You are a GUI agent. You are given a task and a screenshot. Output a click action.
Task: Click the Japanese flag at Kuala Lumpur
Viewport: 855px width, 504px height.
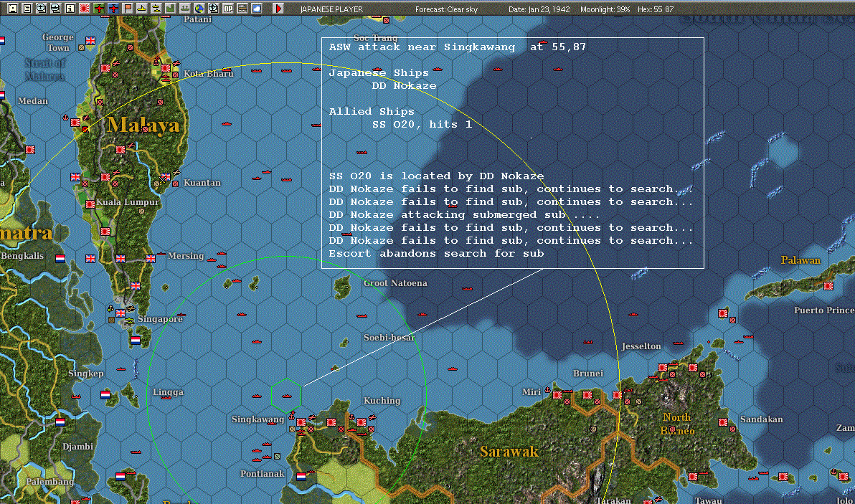pos(90,204)
